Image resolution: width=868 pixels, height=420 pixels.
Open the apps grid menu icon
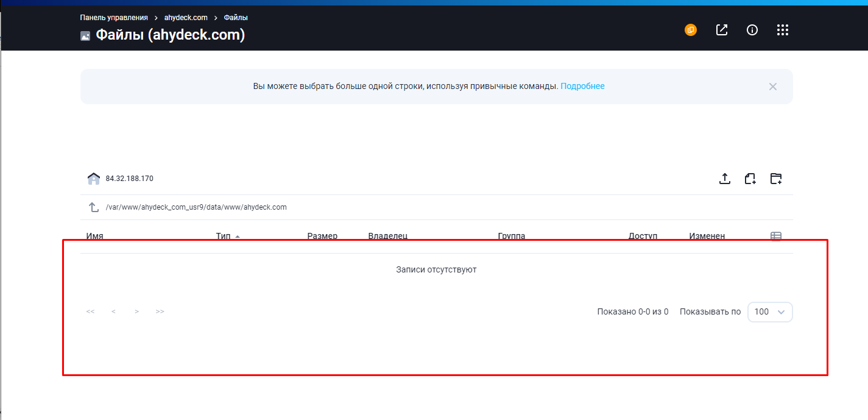(783, 30)
